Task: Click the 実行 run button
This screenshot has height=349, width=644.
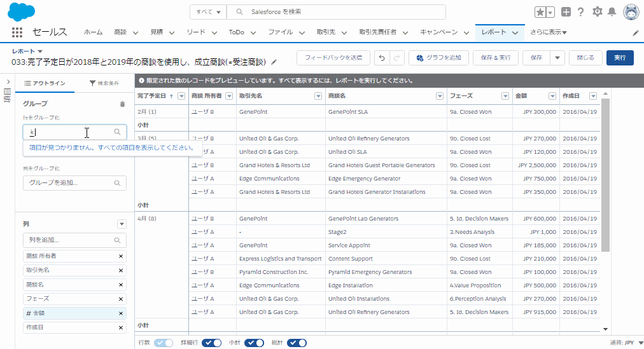Action: pyautogui.click(x=620, y=58)
